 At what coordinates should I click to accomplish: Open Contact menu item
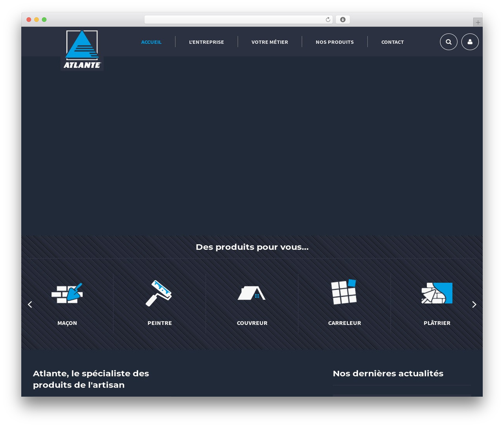pos(393,42)
